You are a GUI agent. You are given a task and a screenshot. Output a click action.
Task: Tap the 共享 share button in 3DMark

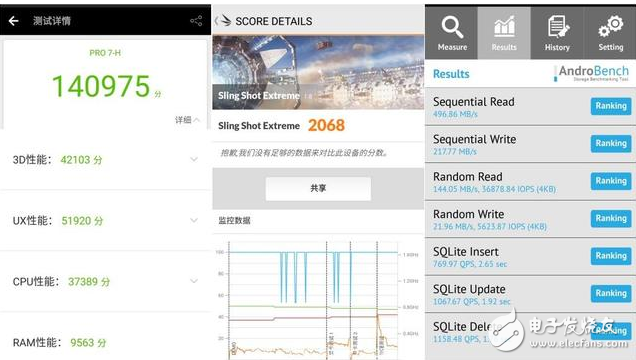(318, 188)
